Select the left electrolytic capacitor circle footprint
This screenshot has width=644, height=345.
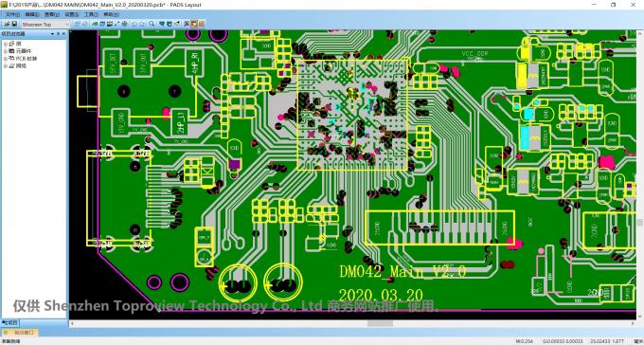tap(238, 283)
